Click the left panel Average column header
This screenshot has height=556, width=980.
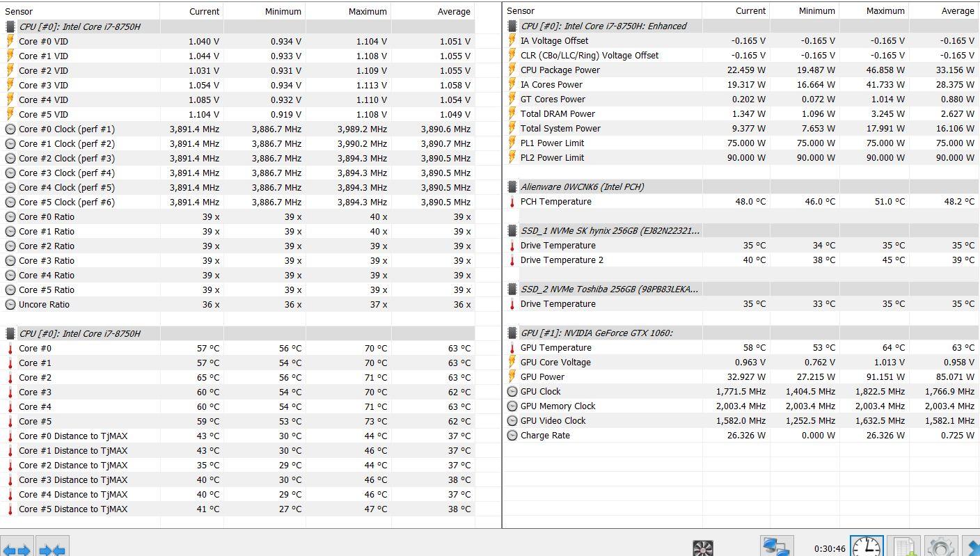433,11
